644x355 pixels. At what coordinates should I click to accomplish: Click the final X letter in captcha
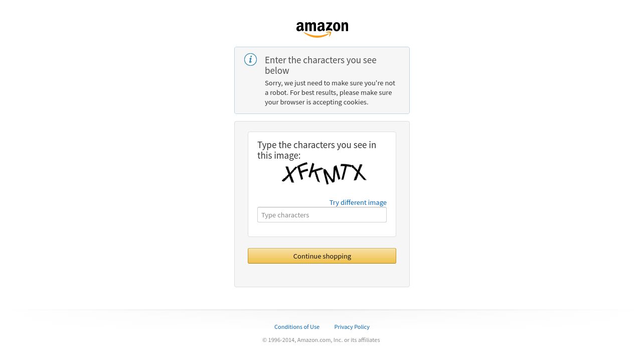359,172
